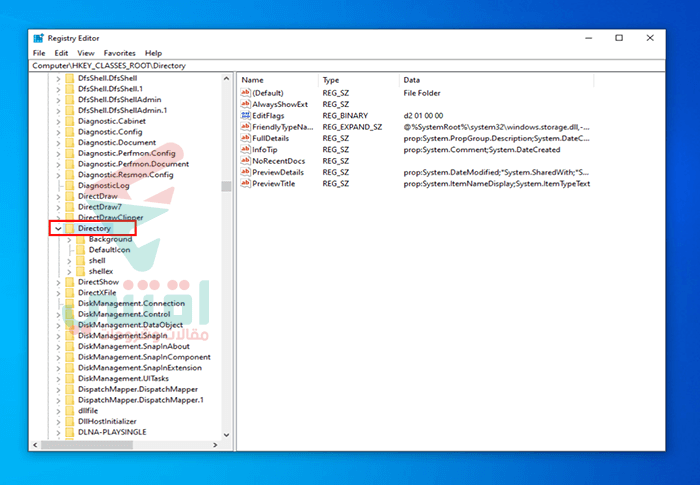Click the DllHostInitializer folder icon
This screenshot has width=700, height=485.
pos(70,421)
